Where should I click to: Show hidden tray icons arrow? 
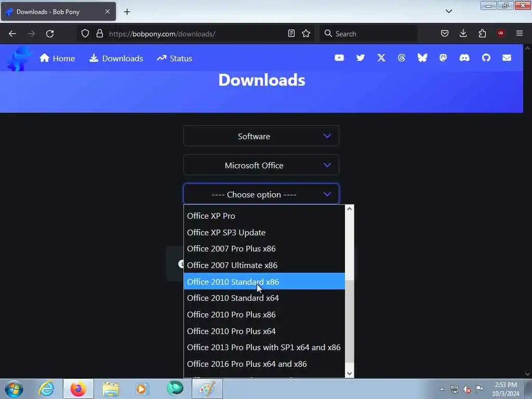(x=442, y=390)
